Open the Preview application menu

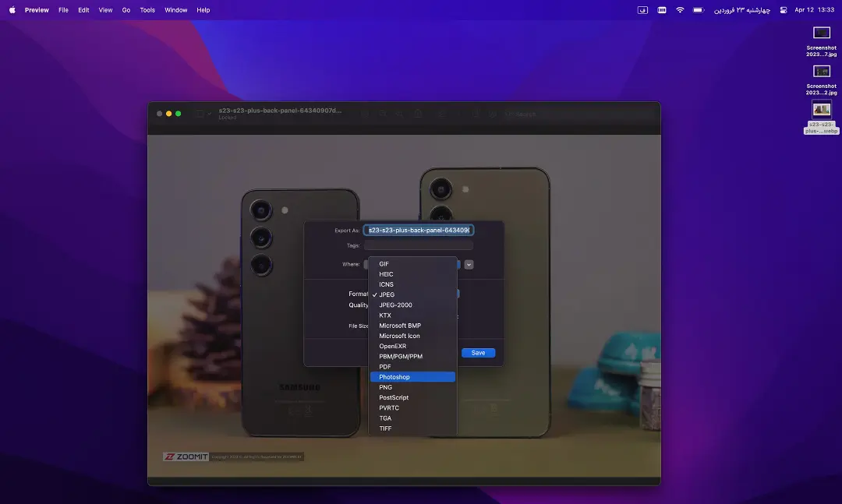(37, 9)
